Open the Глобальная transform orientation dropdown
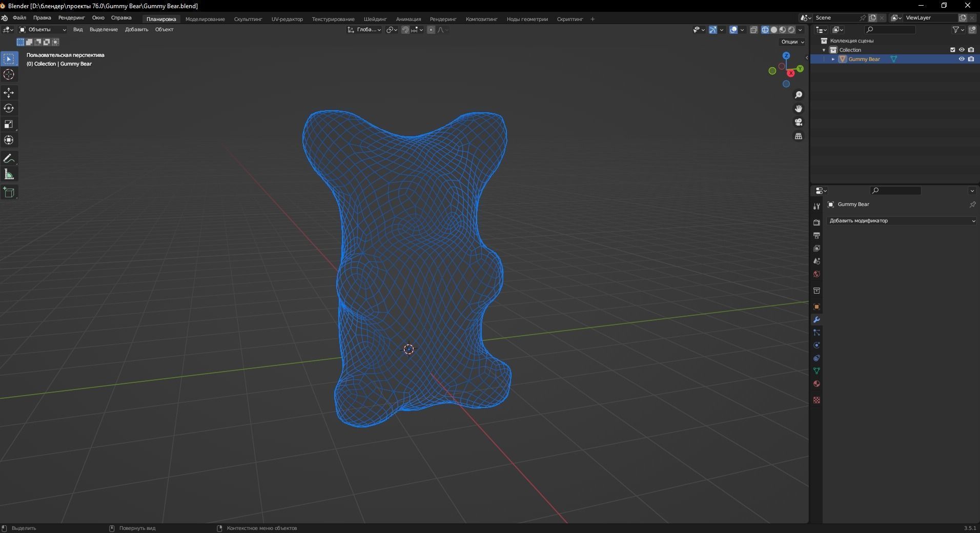 coord(364,30)
